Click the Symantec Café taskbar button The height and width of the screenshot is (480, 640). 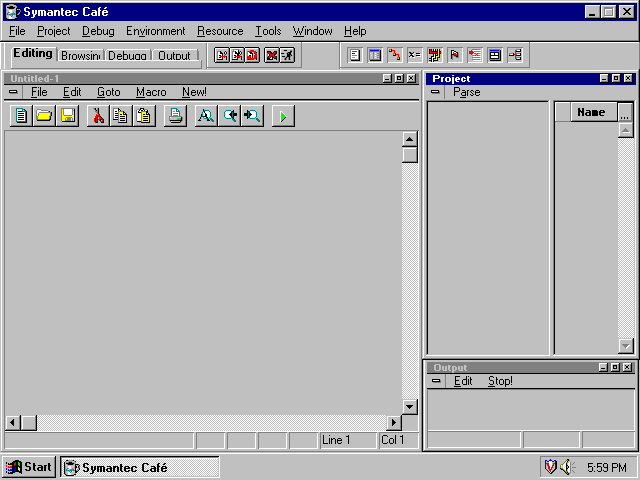140,467
